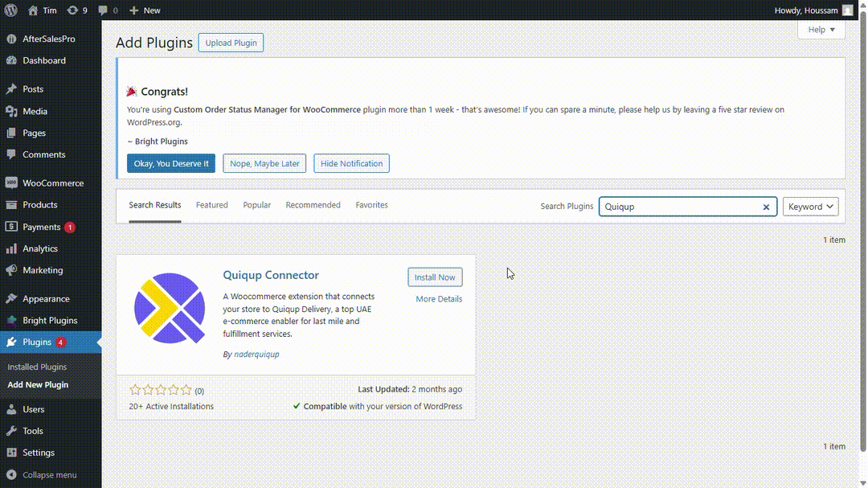
Task: Click the Analytics bar chart icon
Action: point(11,248)
